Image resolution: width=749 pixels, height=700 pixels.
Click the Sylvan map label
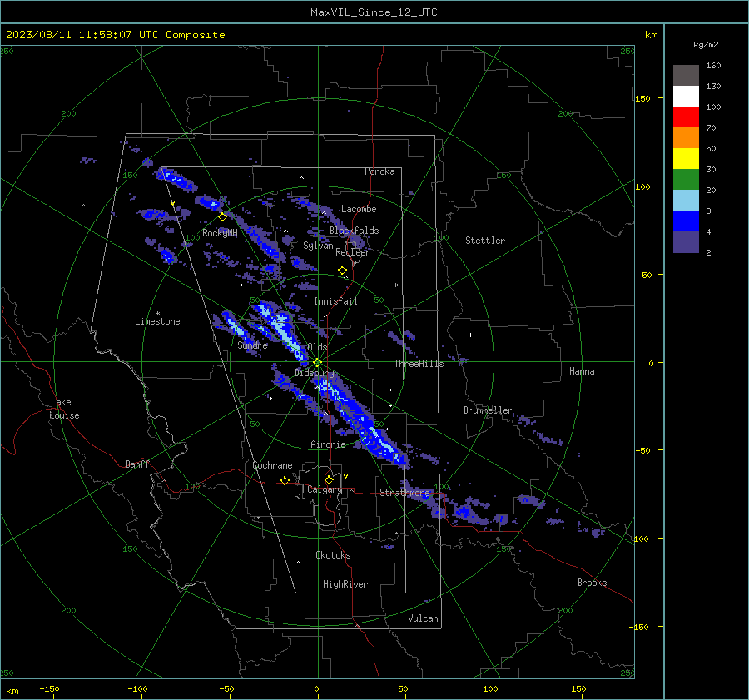(x=318, y=246)
